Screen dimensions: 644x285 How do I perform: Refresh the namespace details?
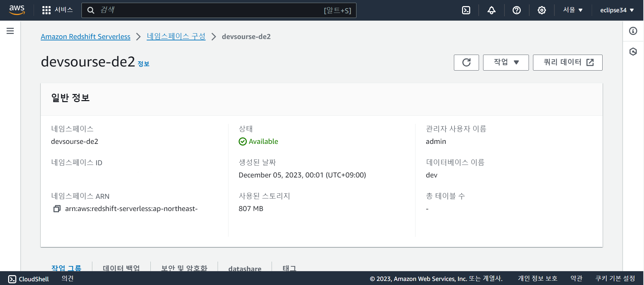point(466,62)
